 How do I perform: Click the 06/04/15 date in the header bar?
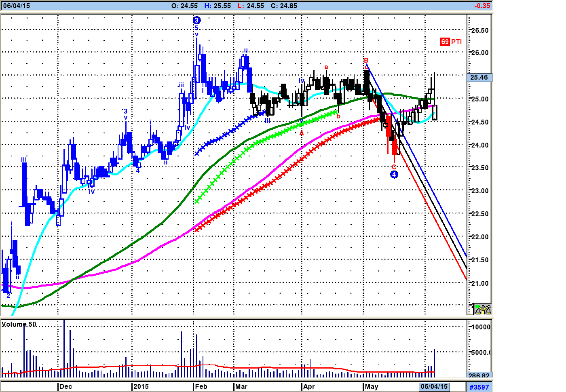[17, 6]
